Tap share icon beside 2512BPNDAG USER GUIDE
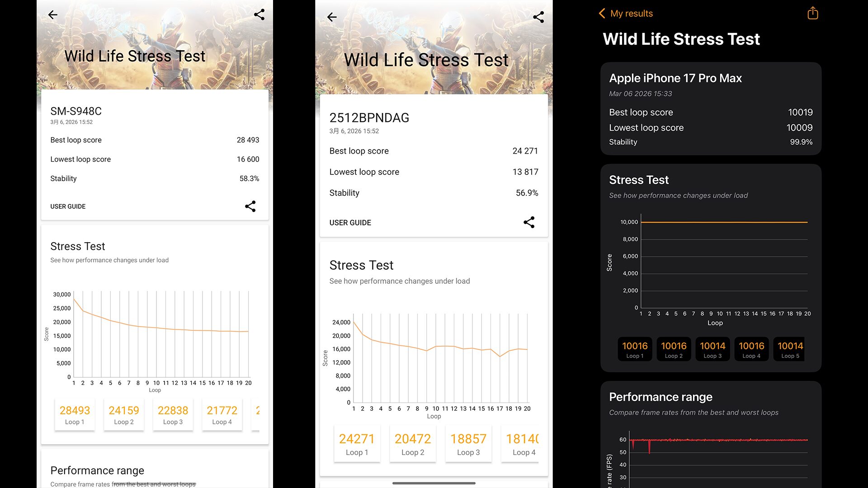The width and height of the screenshot is (868, 488). click(x=529, y=222)
